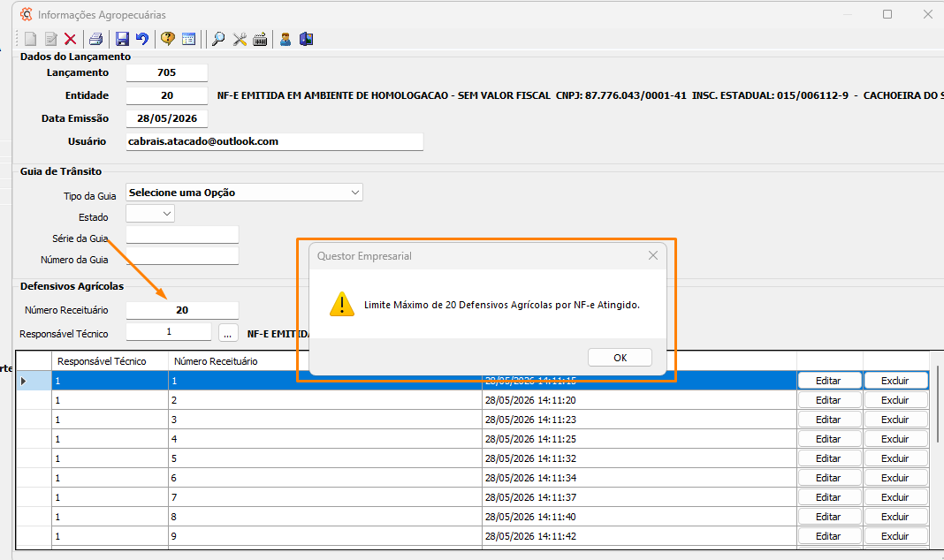Click Número Receituário cell with value 6
Screen dimensions: 944x560
click(x=325, y=478)
